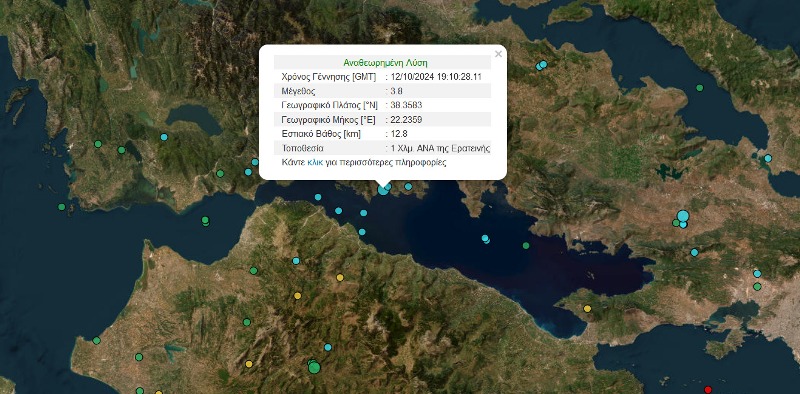Screen dimensions: 800x394
Task: Click the 'Τοποθεσία' location row in popup
Action: pyautogui.click(x=383, y=149)
